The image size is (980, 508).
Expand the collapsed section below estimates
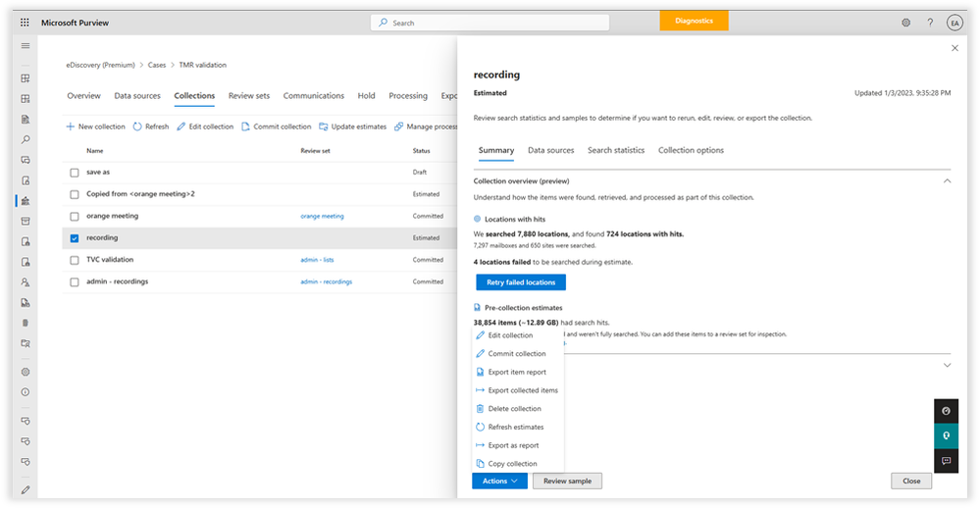[947, 366]
